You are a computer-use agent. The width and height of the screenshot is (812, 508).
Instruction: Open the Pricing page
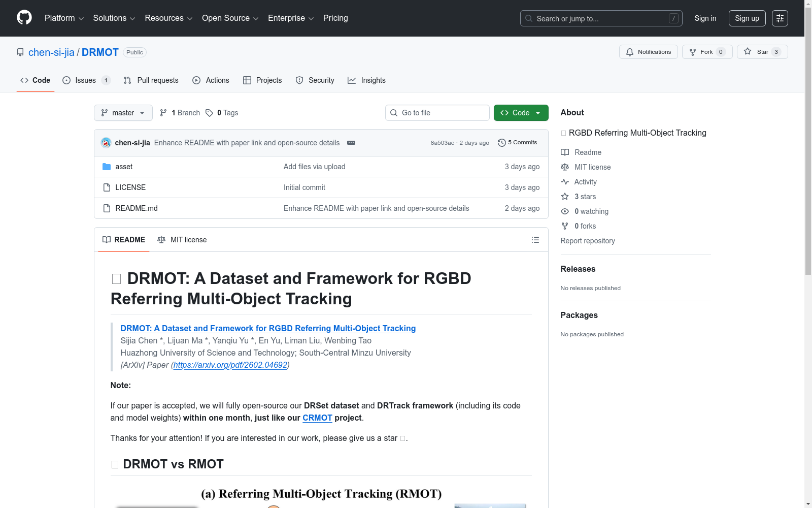[335, 18]
